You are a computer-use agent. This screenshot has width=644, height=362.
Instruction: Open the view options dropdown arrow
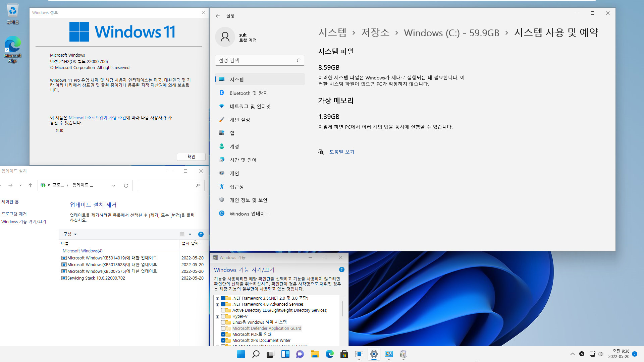coord(190,234)
